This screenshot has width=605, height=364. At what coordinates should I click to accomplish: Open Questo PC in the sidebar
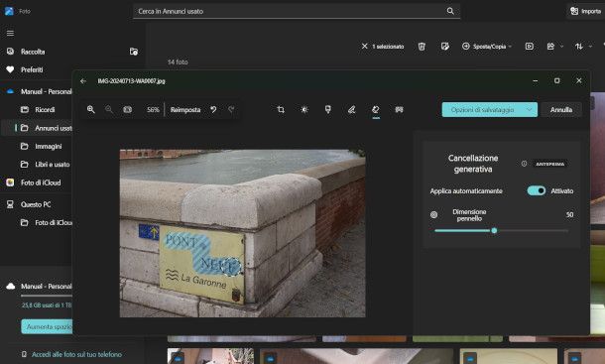pos(36,204)
